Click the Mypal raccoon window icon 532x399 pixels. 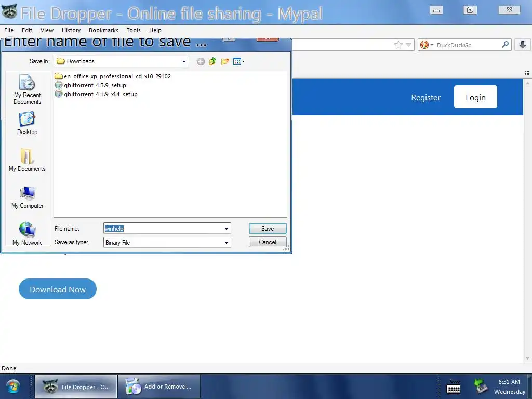coord(9,11)
